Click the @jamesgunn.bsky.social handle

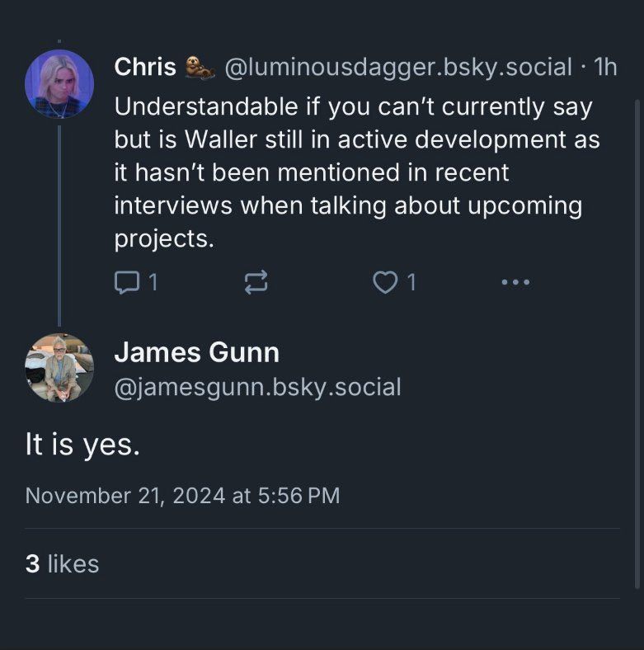(x=257, y=386)
